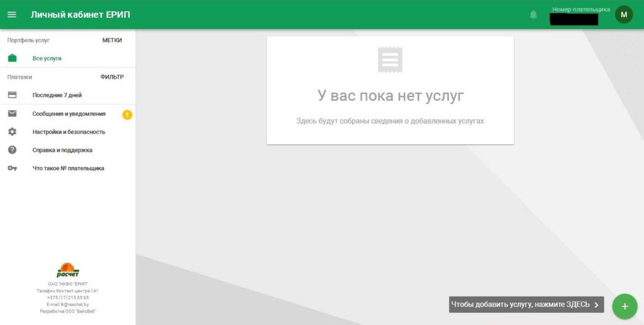Open Справка и поддержка
Image resolution: width=644 pixels, height=325 pixels.
pyautogui.click(x=62, y=151)
